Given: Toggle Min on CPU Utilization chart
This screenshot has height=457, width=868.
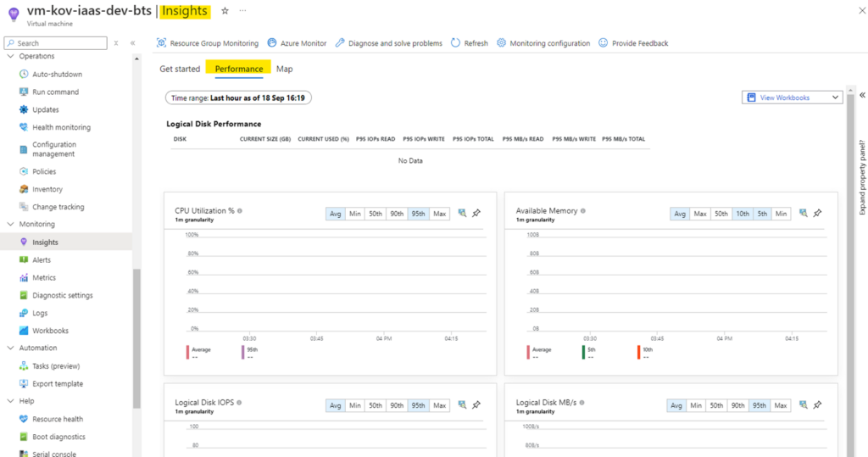Looking at the screenshot, I should click(355, 214).
